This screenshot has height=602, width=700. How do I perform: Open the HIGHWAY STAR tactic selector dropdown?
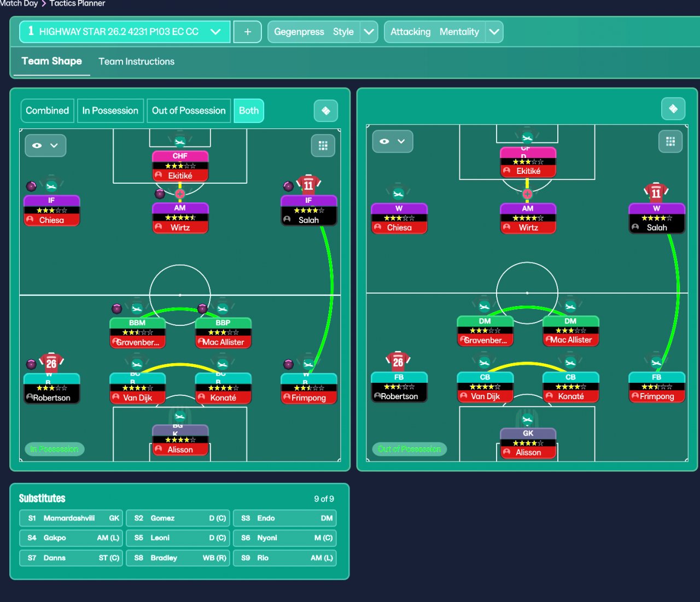click(x=125, y=32)
